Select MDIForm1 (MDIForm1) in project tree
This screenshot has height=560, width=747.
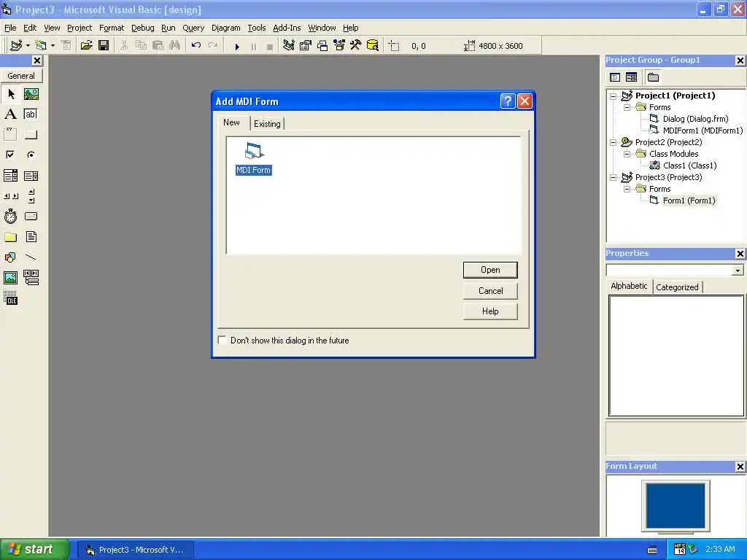(x=703, y=131)
